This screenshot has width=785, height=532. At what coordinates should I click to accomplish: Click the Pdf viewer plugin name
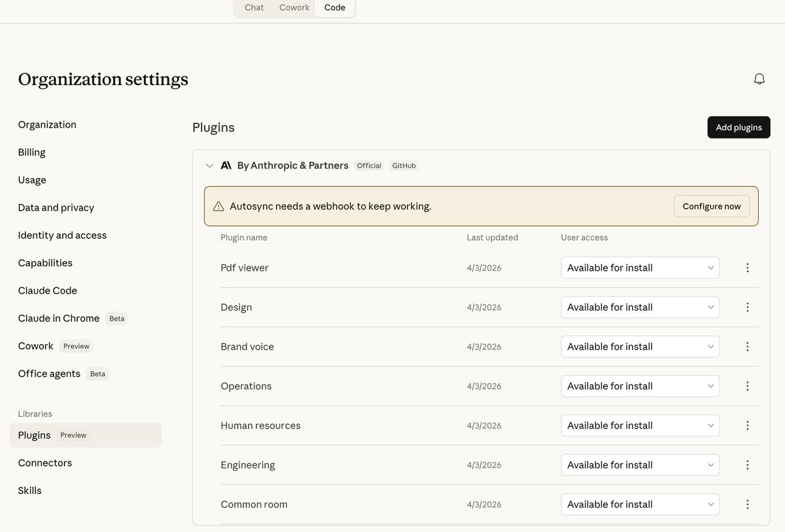pos(245,268)
